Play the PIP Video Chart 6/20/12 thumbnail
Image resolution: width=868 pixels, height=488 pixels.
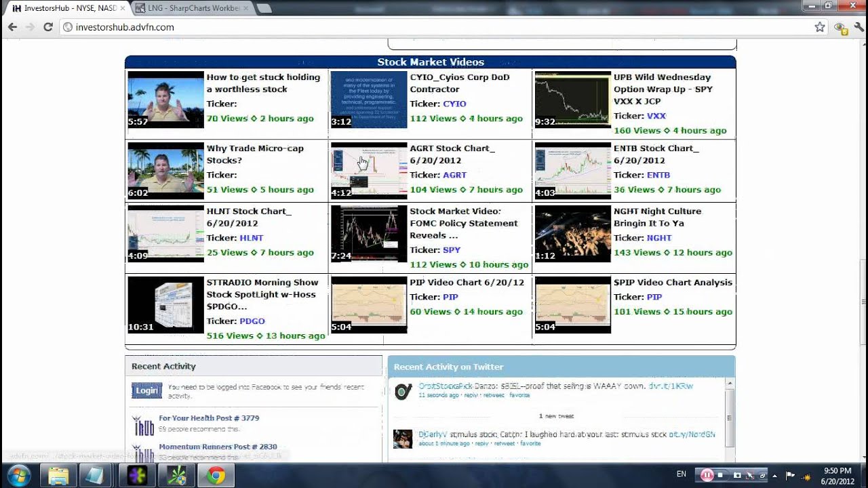tap(369, 305)
